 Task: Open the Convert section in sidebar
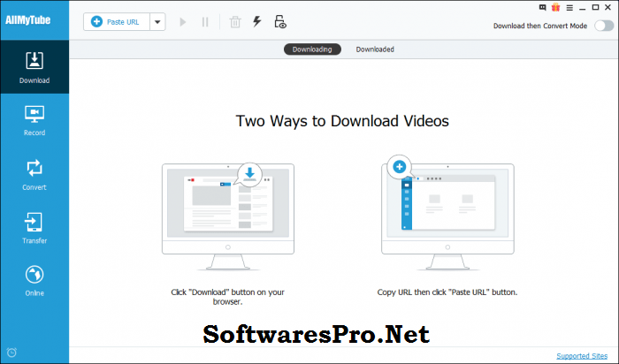coord(34,175)
